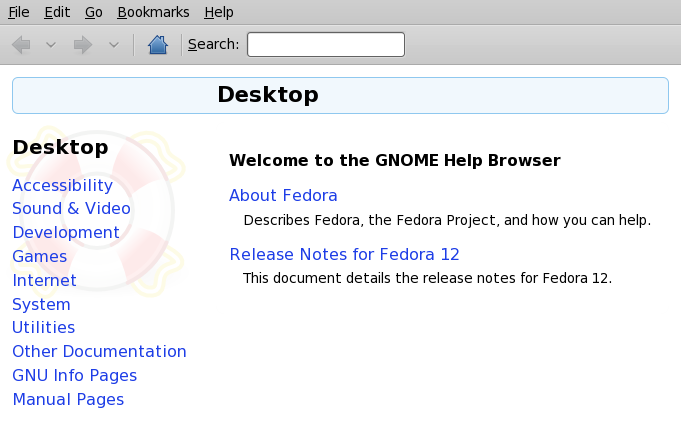Screen dimensions: 681x441
Task: Open the Sound & Video category
Action: pyautogui.click(x=71, y=209)
